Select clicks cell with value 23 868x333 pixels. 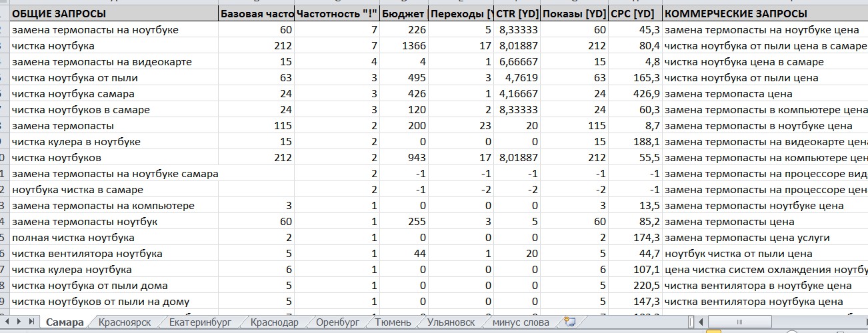pyautogui.click(x=461, y=126)
